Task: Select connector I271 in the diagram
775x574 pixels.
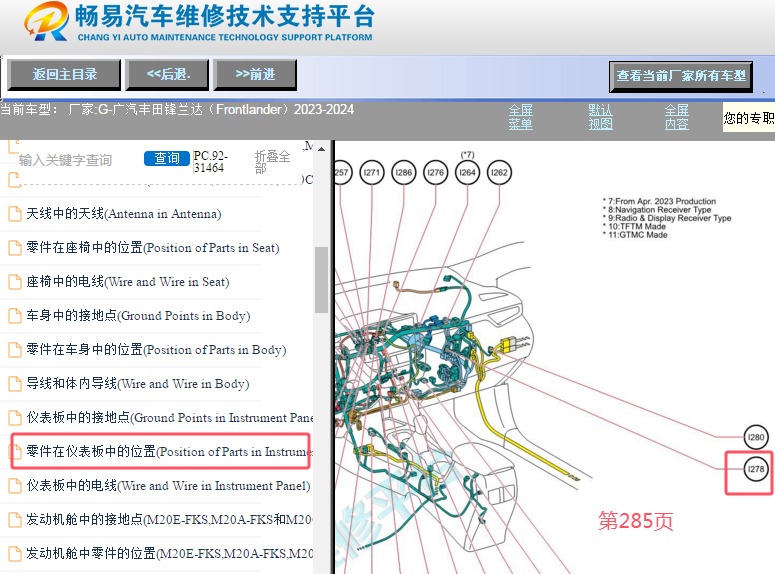Action: tap(372, 173)
